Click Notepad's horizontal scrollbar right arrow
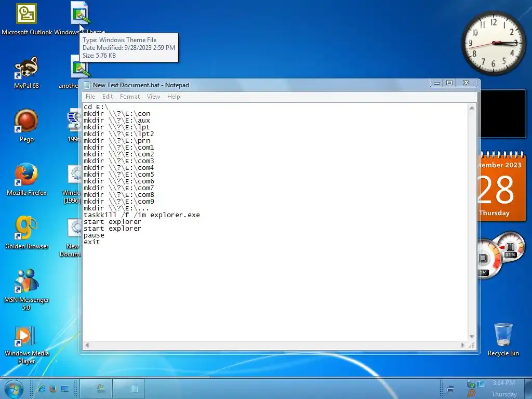The height and width of the screenshot is (399, 532). point(463,345)
